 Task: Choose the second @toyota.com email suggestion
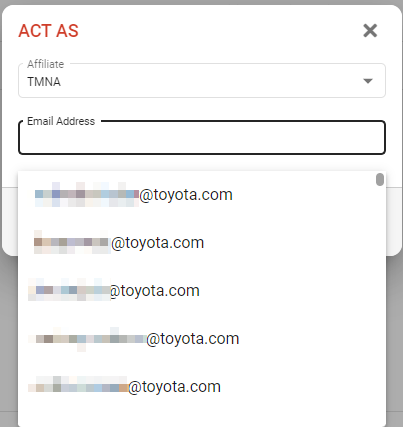[x=197, y=243]
